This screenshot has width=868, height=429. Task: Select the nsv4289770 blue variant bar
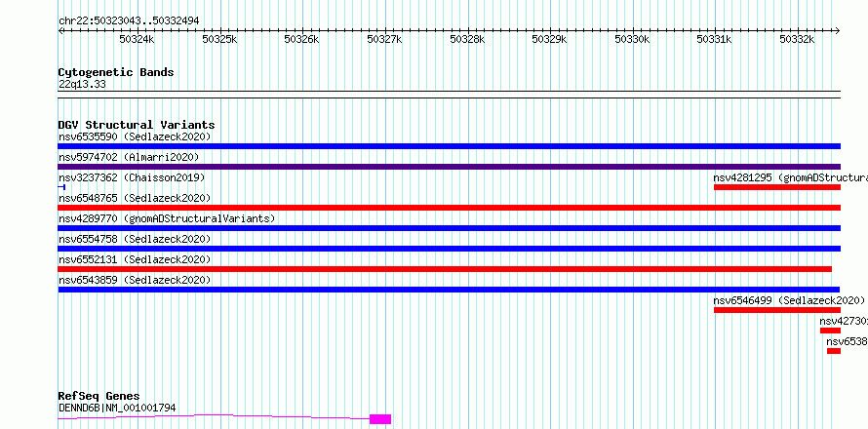click(449, 228)
